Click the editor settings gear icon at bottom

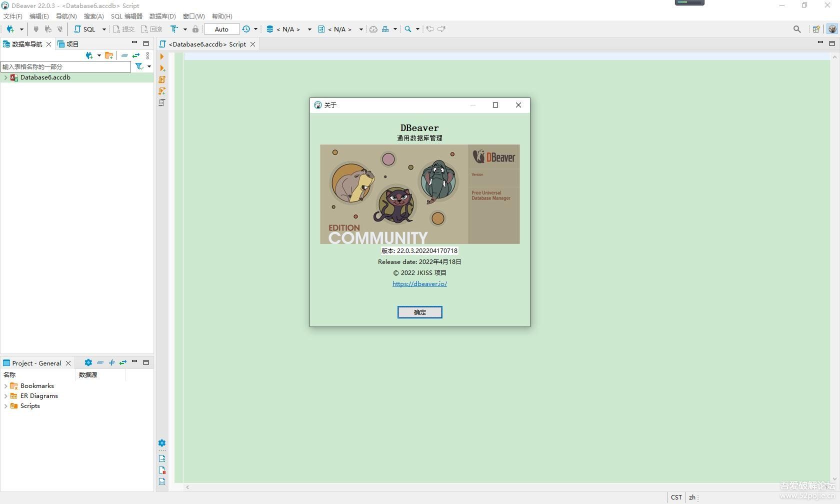tap(162, 443)
